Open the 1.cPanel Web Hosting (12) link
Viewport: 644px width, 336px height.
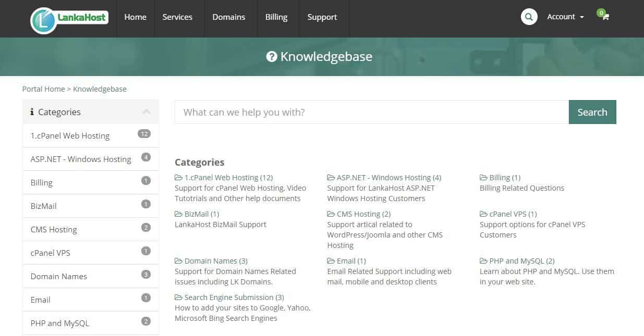coord(228,178)
